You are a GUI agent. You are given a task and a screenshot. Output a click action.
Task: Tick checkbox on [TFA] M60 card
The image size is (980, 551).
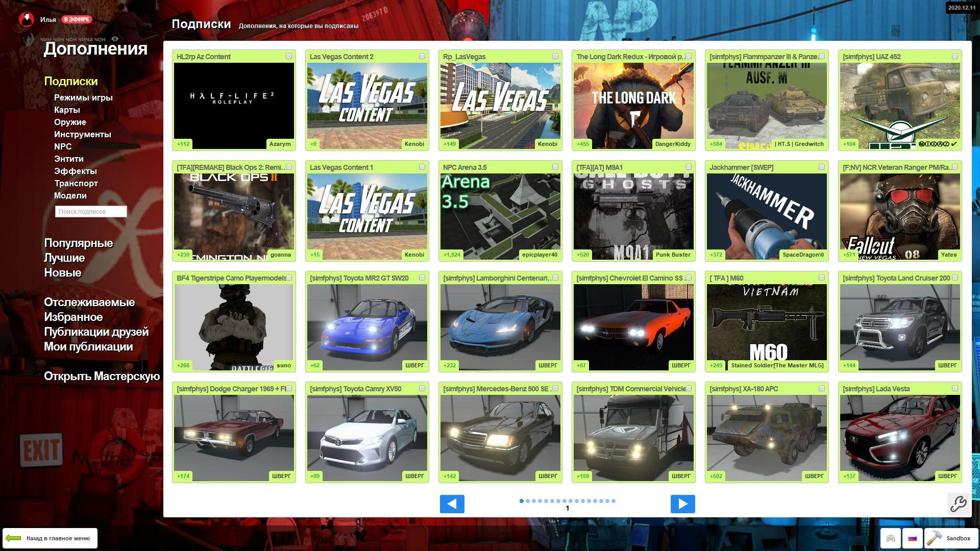pos(822,278)
